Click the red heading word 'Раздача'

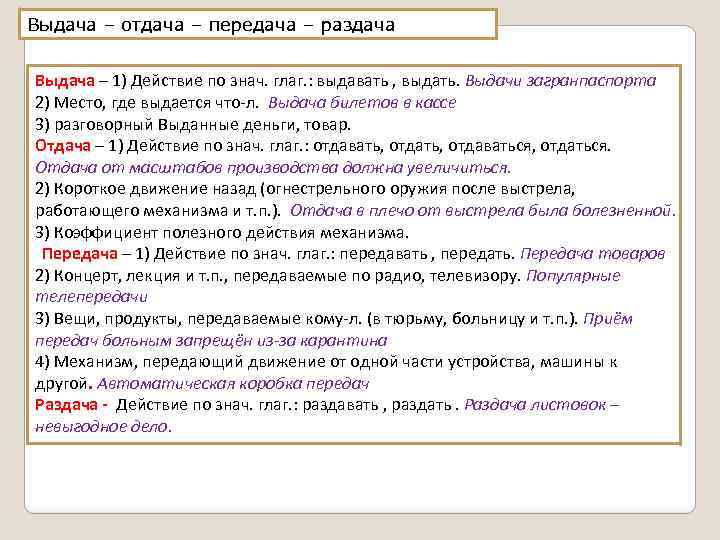pyautogui.click(x=67, y=405)
